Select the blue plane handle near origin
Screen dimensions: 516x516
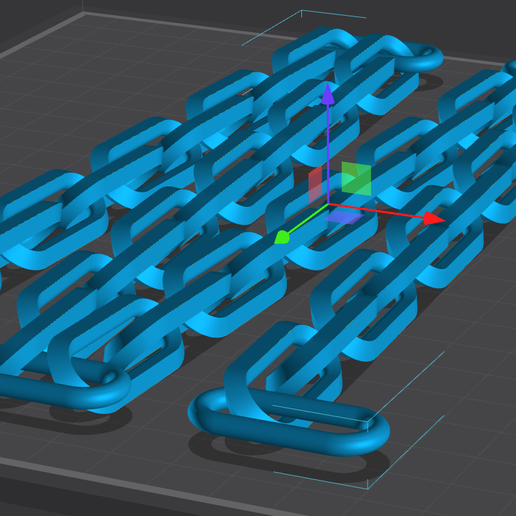pyautogui.click(x=344, y=217)
